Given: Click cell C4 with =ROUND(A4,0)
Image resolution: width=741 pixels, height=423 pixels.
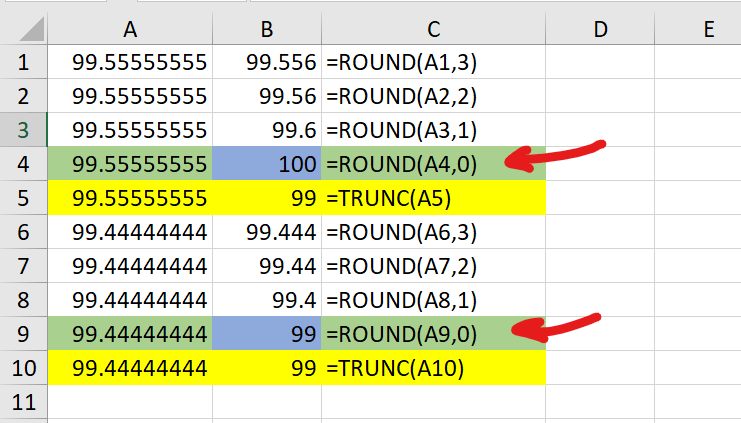Looking at the screenshot, I should coord(433,164).
